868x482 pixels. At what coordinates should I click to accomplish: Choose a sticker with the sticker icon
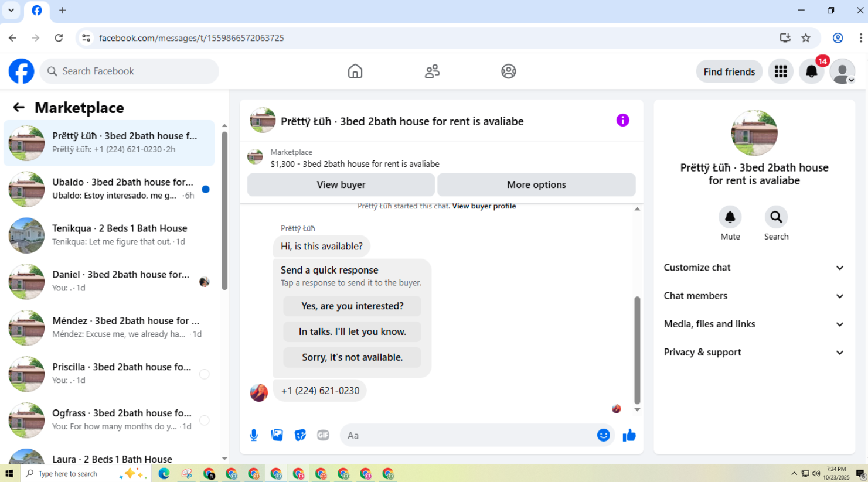tap(300, 435)
